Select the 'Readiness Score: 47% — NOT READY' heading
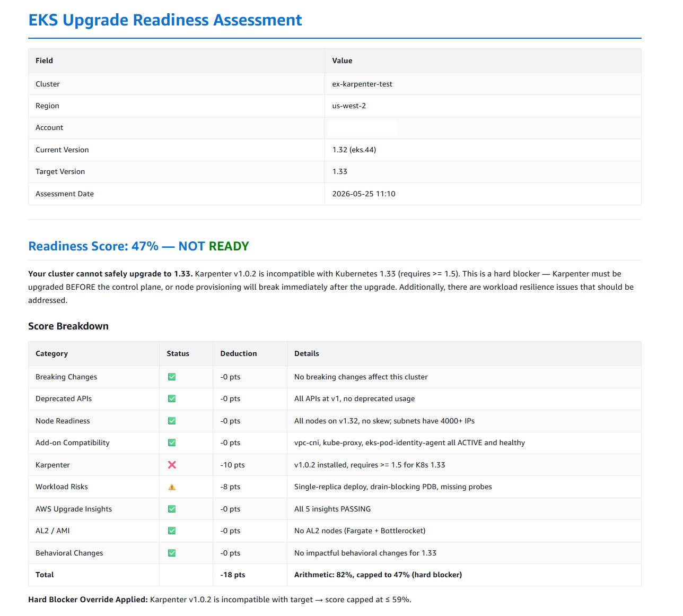 [x=138, y=246]
